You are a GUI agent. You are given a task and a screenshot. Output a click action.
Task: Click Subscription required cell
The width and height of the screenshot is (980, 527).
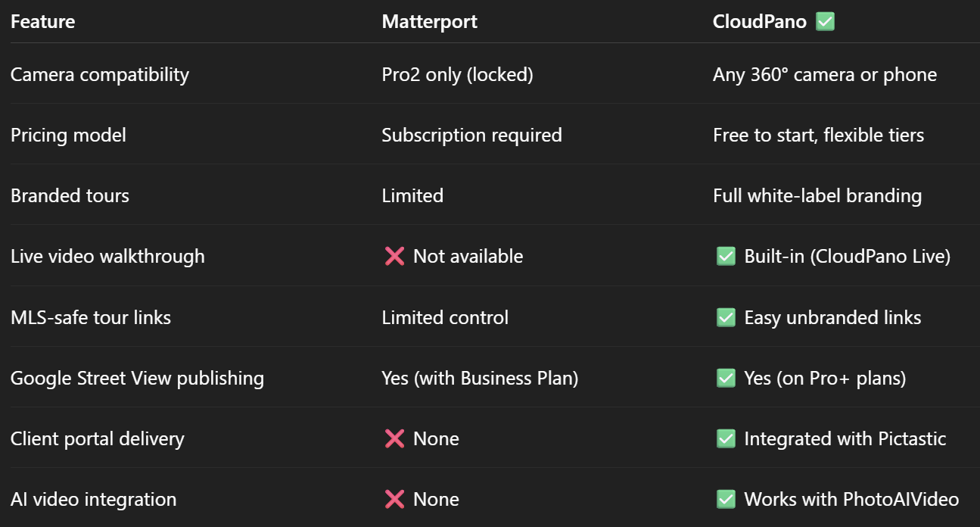click(472, 136)
